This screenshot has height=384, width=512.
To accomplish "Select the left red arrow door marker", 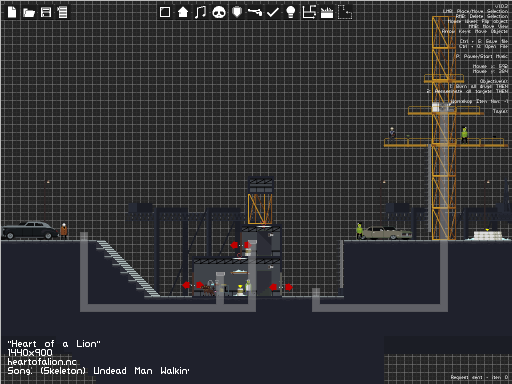I will pos(186,285).
